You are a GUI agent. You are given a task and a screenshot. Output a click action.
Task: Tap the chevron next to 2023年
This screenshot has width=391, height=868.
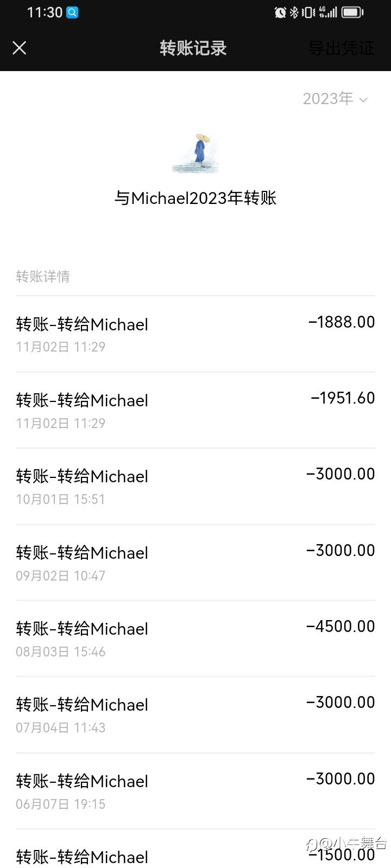363,100
